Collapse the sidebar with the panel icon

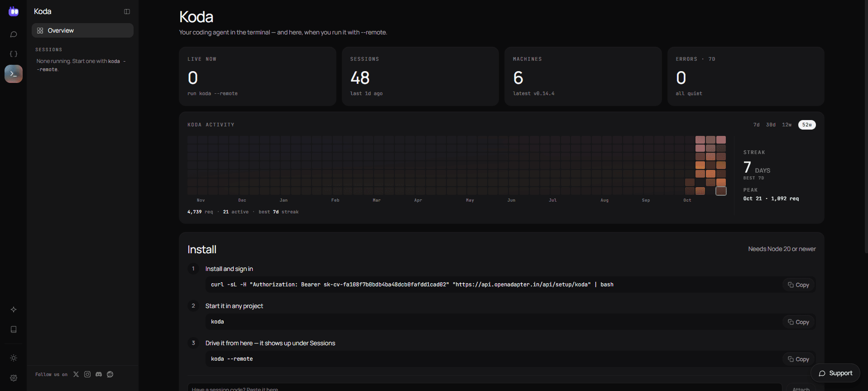(x=127, y=12)
